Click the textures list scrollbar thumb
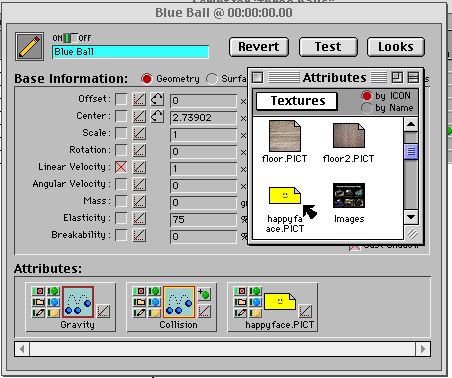452x378 pixels. click(411, 152)
